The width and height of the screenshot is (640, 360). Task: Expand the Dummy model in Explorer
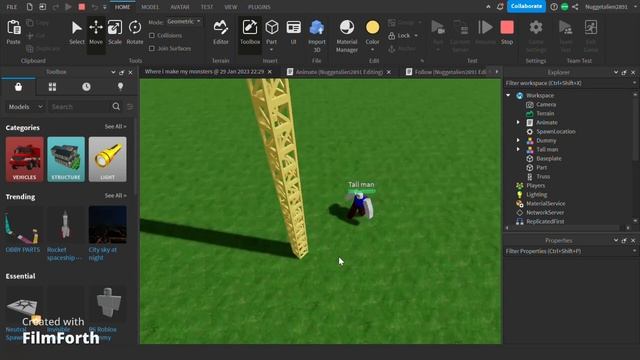(x=518, y=140)
